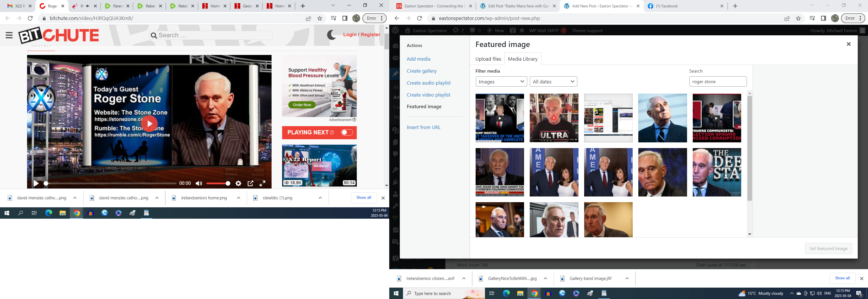Switch to the Upload files tab
The image size is (868, 299).
tap(488, 59)
